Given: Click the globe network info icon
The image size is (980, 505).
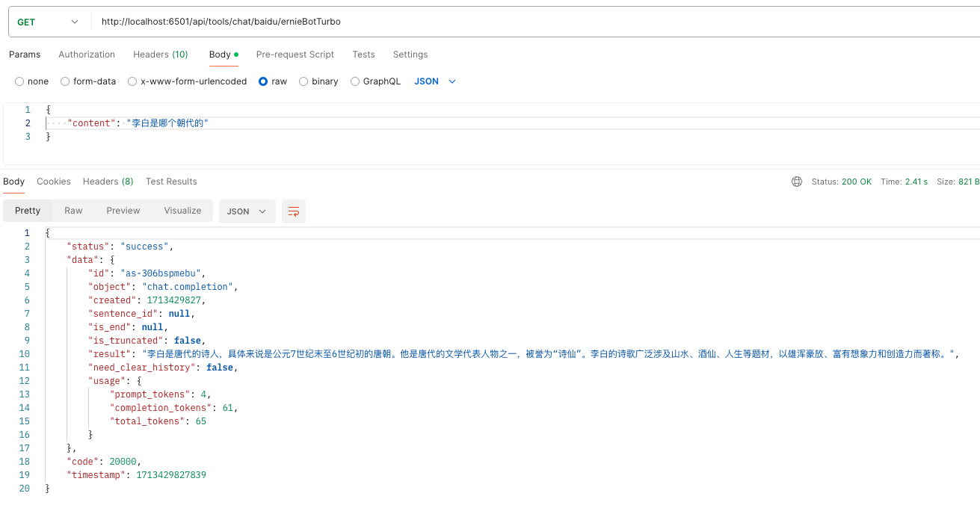Looking at the screenshot, I should (x=797, y=182).
